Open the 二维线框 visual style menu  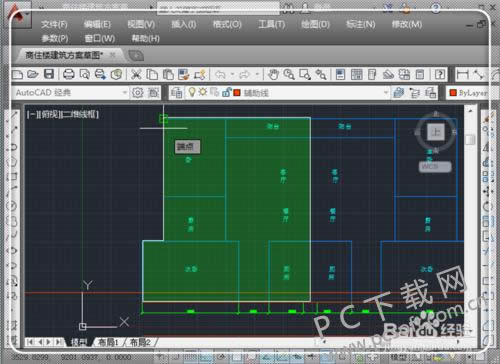pyautogui.click(x=80, y=115)
